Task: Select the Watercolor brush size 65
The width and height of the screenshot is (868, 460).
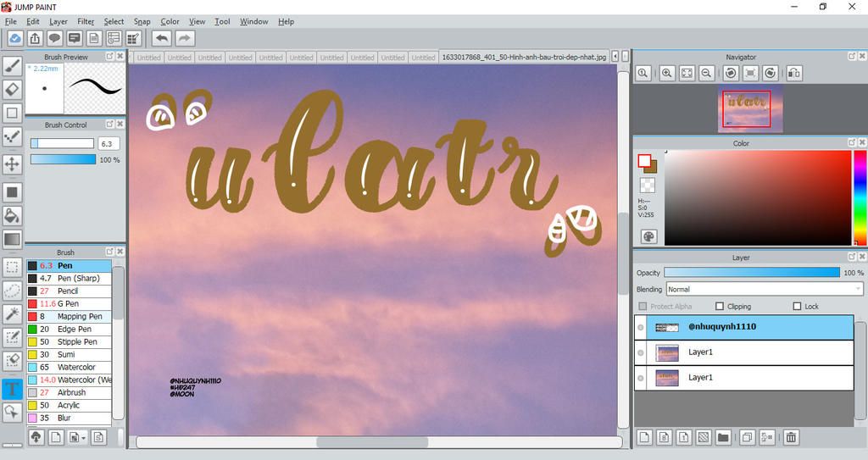Action: (x=70, y=367)
